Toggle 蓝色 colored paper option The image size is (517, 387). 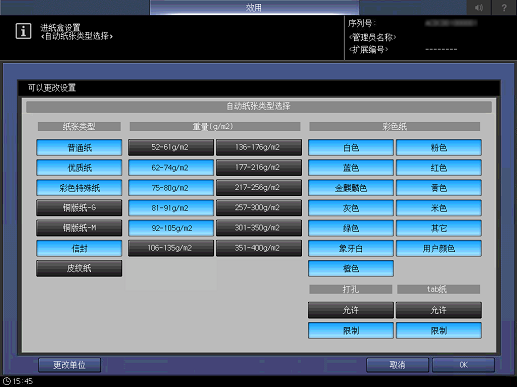[351, 168]
